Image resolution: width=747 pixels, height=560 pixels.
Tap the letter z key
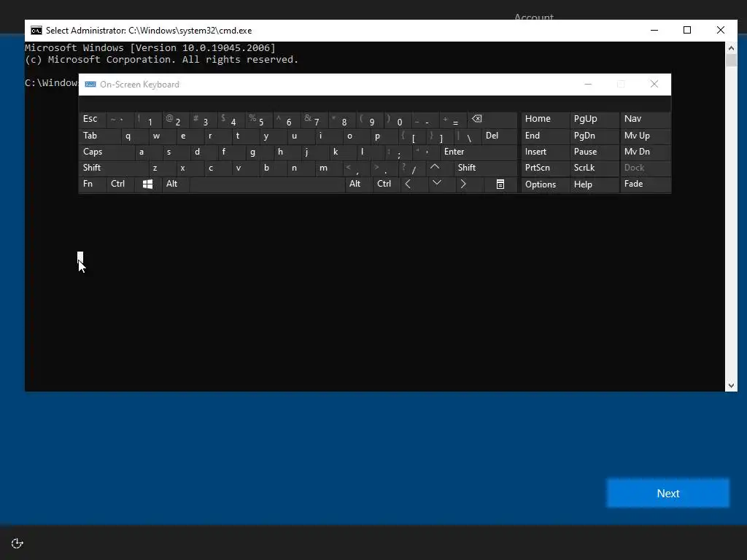161,168
